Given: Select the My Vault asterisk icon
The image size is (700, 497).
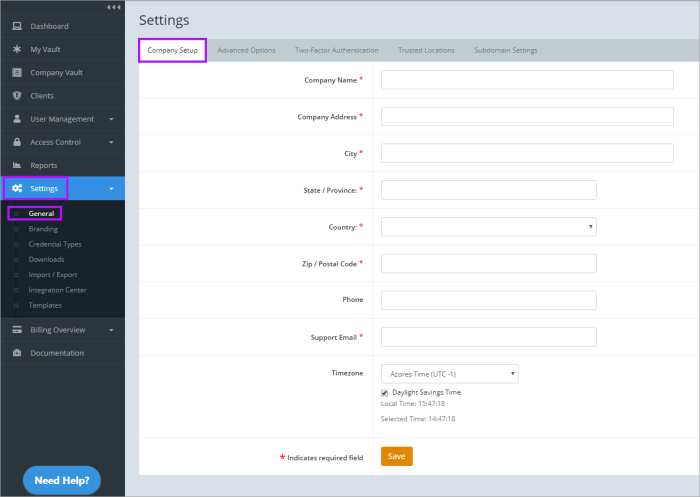Looking at the screenshot, I should click(x=17, y=49).
